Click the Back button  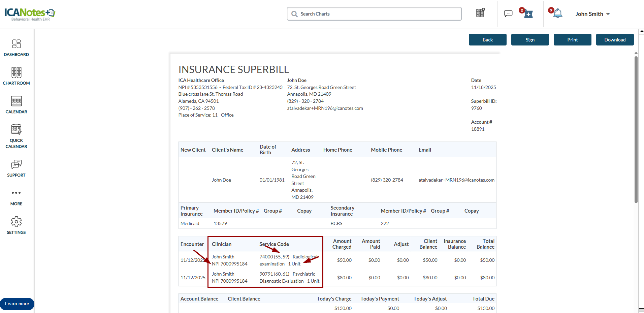487,40
